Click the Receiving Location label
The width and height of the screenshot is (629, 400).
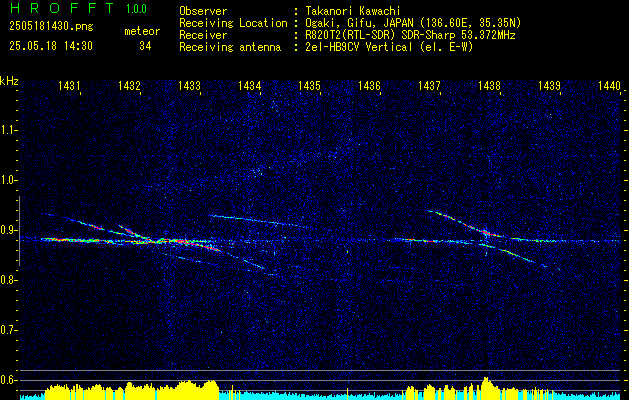[233, 23]
